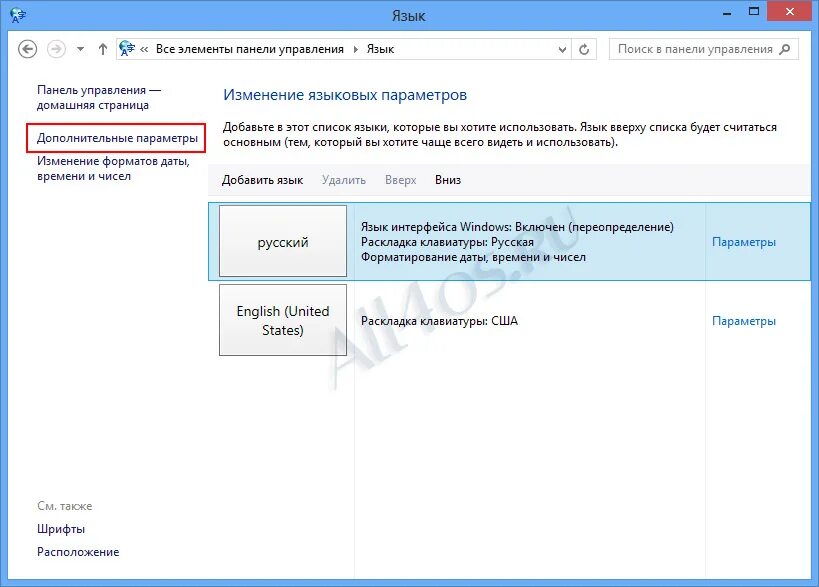Image resolution: width=819 pixels, height=587 pixels.
Task: Click the Изменение языковых параметров heading
Action: (345, 95)
